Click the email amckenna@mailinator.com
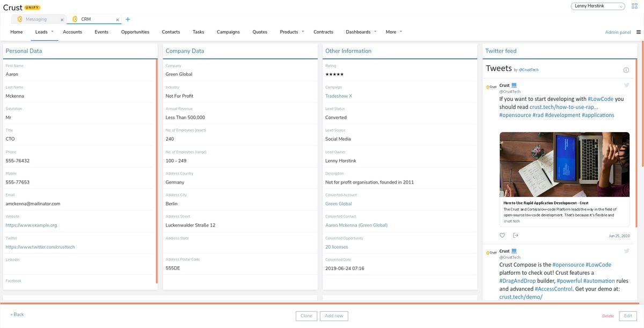 33,203
